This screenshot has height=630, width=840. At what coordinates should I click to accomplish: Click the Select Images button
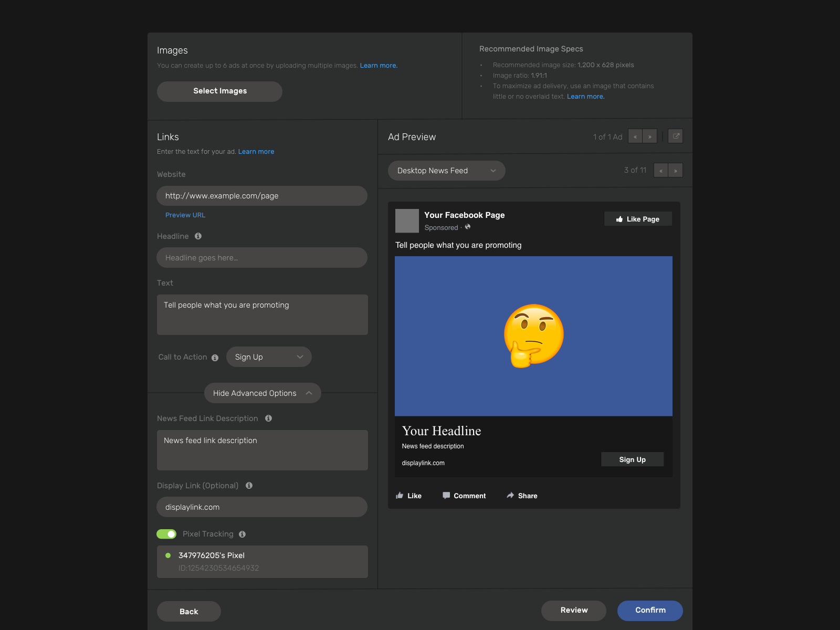pyautogui.click(x=219, y=91)
